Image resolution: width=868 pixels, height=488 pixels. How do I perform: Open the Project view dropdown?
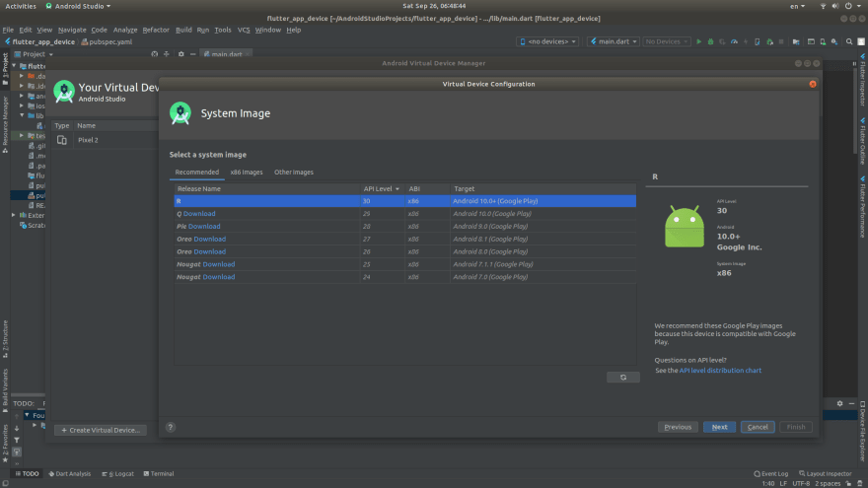click(34, 54)
